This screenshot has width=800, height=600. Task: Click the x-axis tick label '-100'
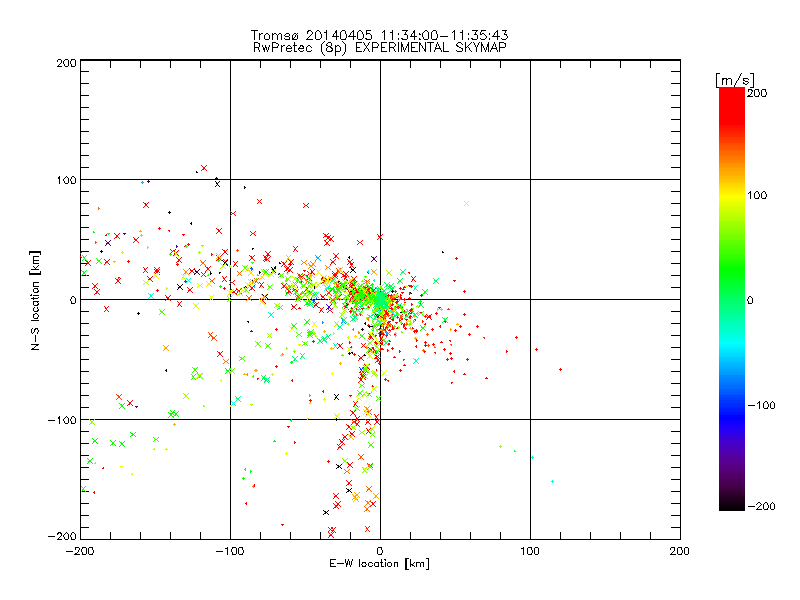click(x=230, y=551)
